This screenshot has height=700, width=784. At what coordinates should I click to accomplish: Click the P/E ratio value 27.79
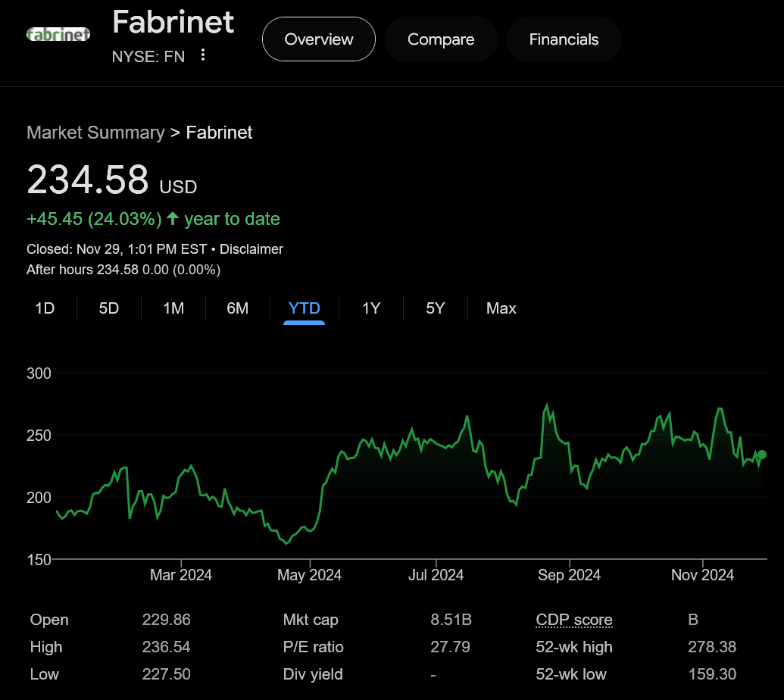coord(450,646)
